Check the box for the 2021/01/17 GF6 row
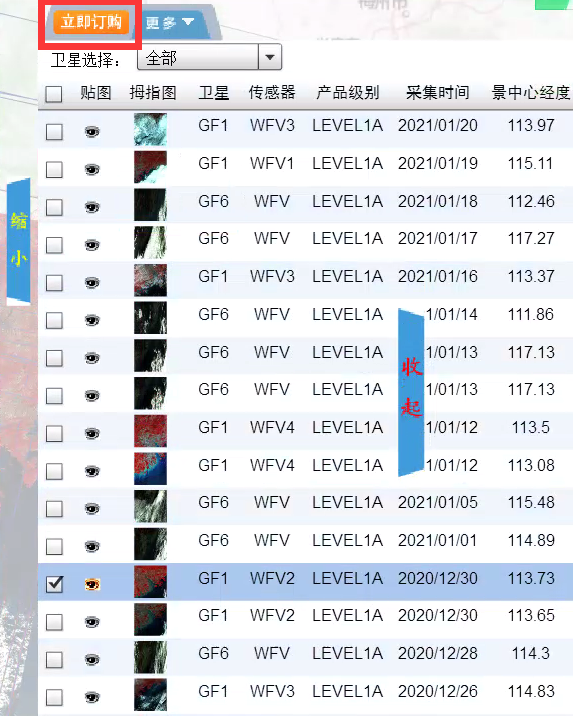The width and height of the screenshot is (573, 716). 54,245
